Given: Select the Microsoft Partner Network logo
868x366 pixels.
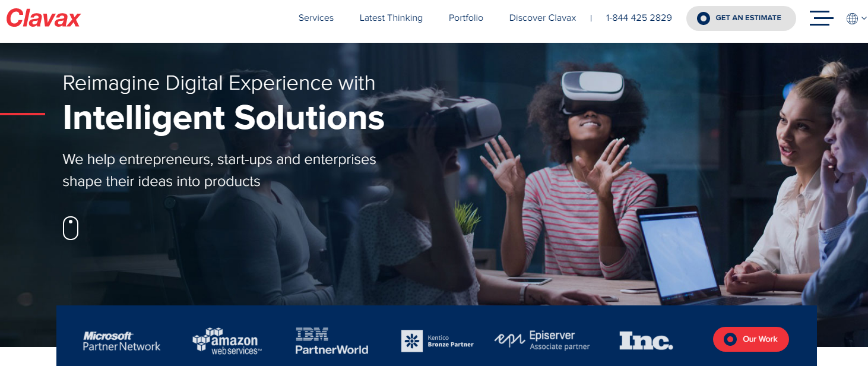Looking at the screenshot, I should (122, 341).
